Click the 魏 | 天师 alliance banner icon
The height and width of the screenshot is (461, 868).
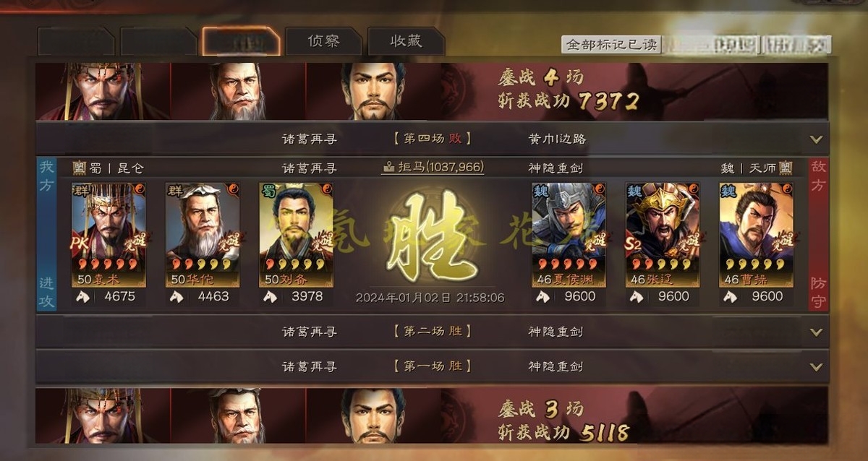pos(786,168)
